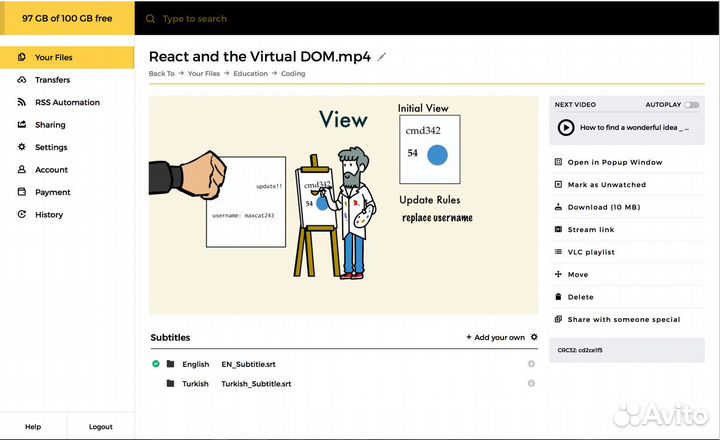Open subtitles settings gear icon
This screenshot has width=720, height=440.
click(534, 337)
